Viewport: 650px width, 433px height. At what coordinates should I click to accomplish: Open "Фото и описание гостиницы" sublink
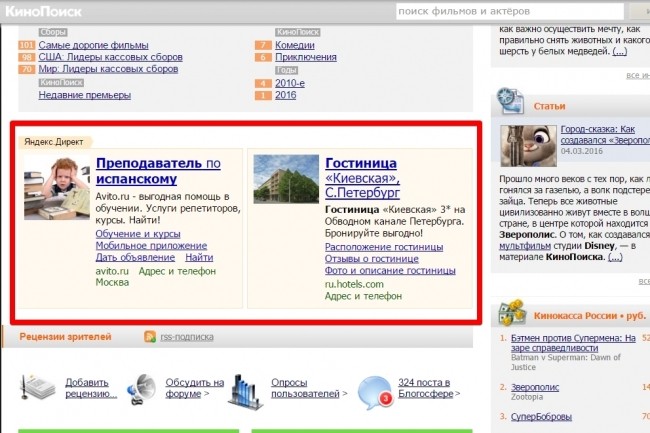(x=390, y=271)
